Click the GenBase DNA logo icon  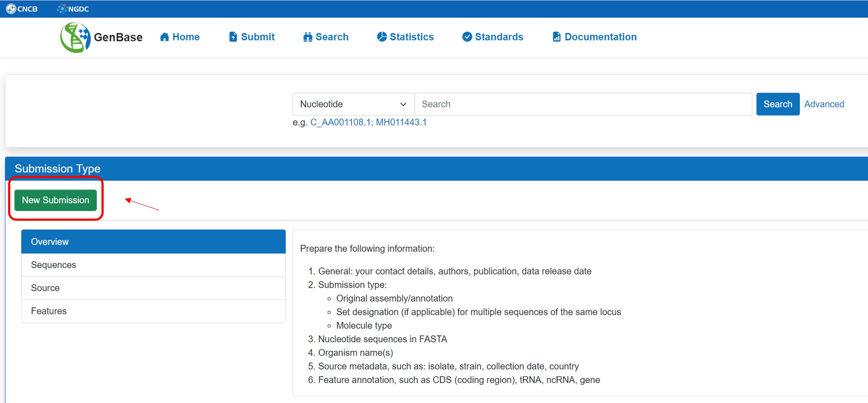tap(75, 37)
